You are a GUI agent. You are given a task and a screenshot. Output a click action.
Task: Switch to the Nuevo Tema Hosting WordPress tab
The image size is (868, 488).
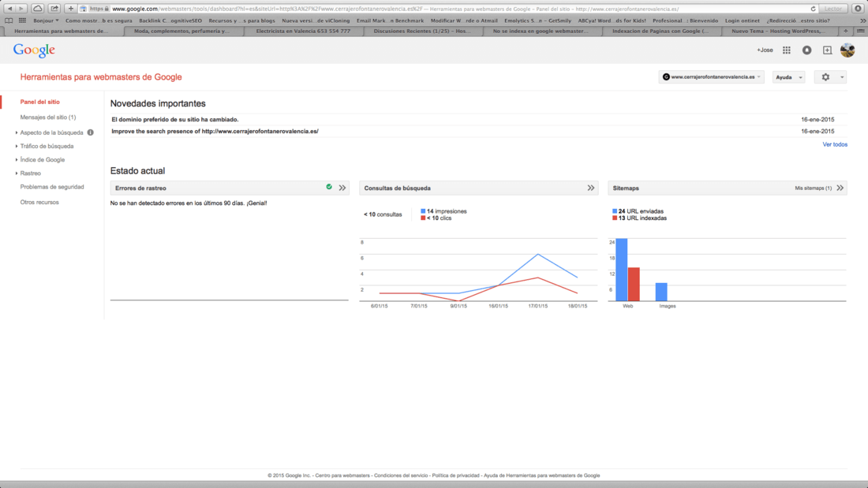click(778, 31)
